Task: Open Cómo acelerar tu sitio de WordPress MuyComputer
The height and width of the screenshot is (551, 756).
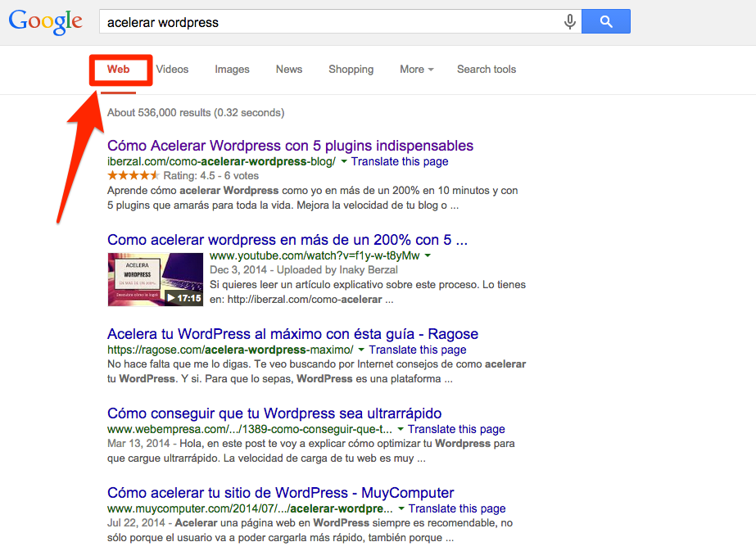Action: click(281, 493)
